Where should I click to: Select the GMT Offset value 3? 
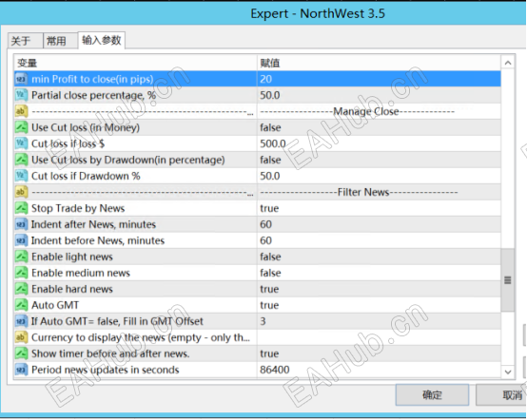pos(263,321)
